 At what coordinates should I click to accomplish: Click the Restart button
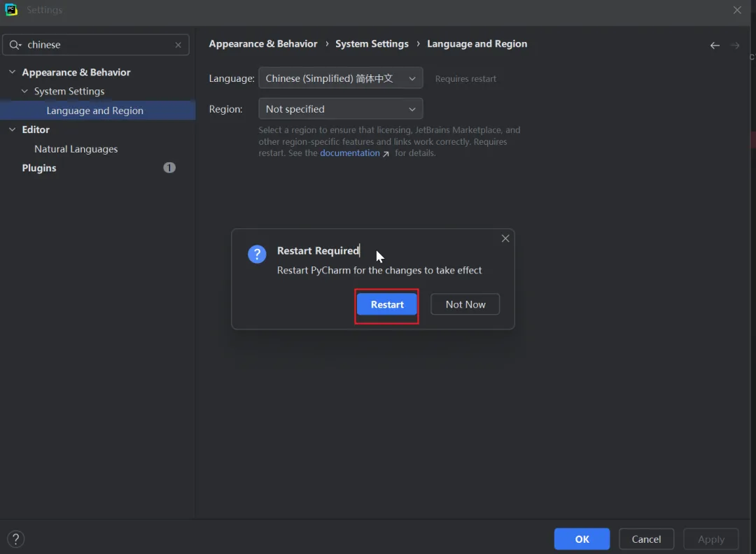tap(386, 304)
